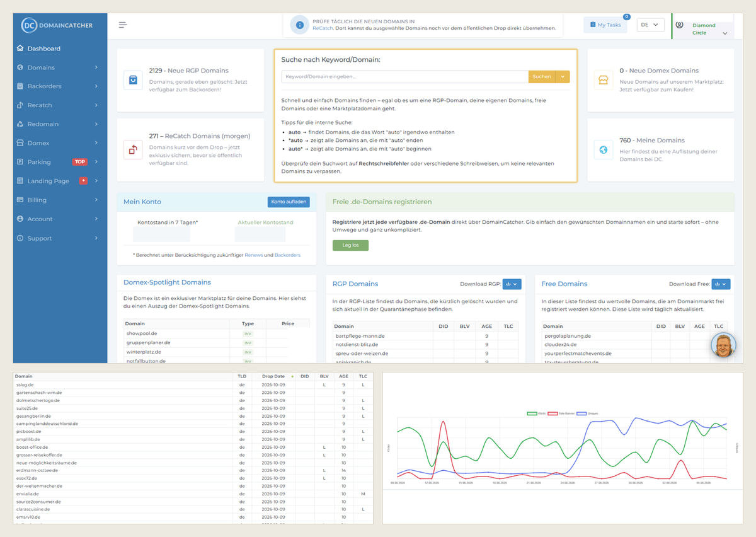Click the green Leg los button

coord(350,245)
